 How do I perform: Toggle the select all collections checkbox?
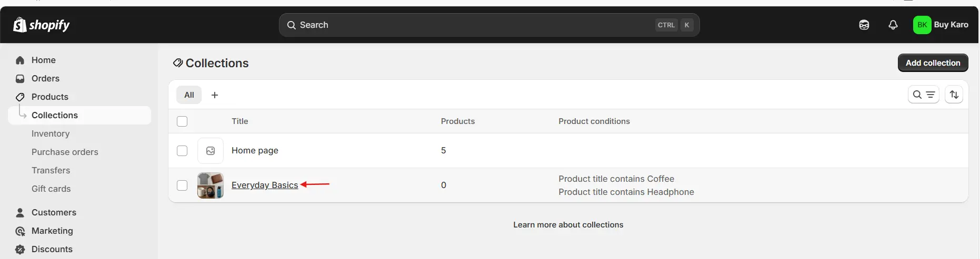tap(182, 121)
